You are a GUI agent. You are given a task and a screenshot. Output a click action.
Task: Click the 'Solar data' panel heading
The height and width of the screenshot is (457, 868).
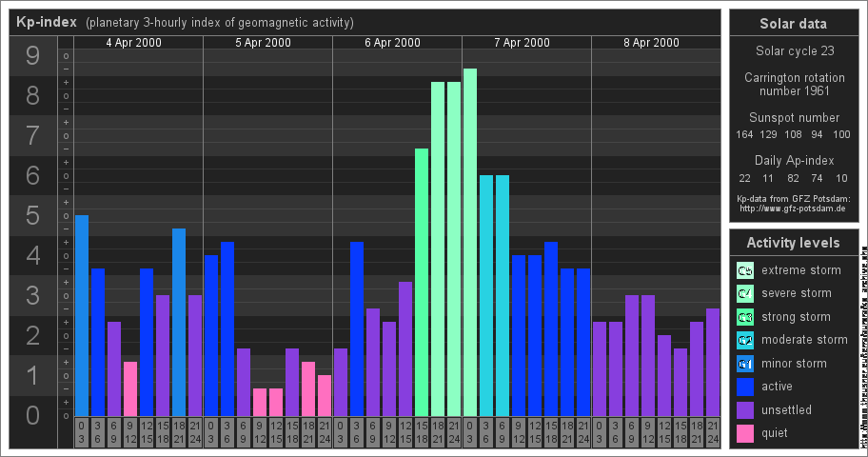coord(793,24)
